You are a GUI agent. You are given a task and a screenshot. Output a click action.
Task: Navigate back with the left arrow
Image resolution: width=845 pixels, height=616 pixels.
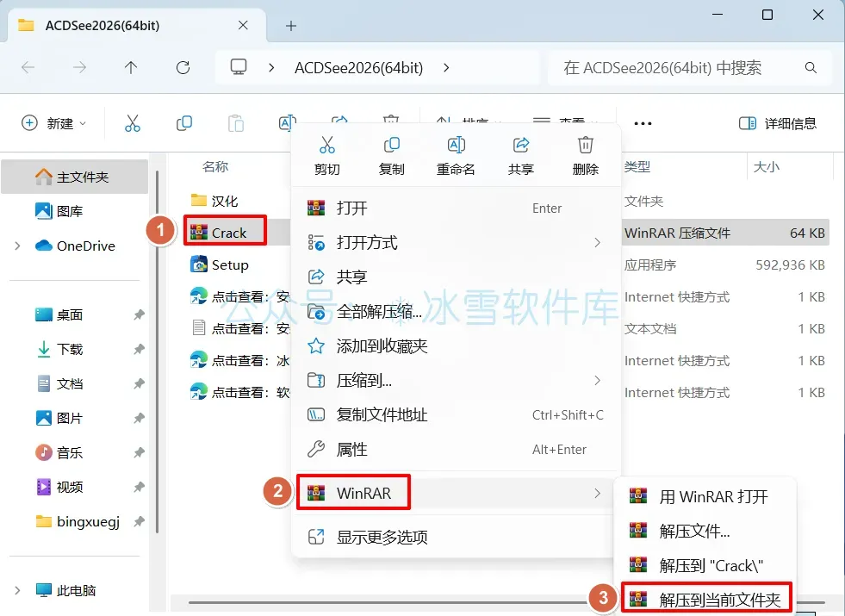pos(28,68)
